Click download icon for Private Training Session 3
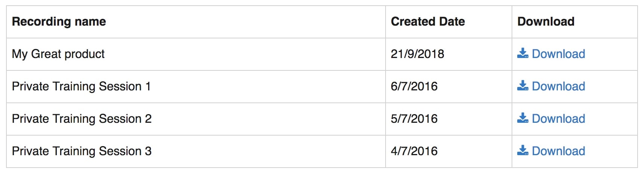 (522, 150)
